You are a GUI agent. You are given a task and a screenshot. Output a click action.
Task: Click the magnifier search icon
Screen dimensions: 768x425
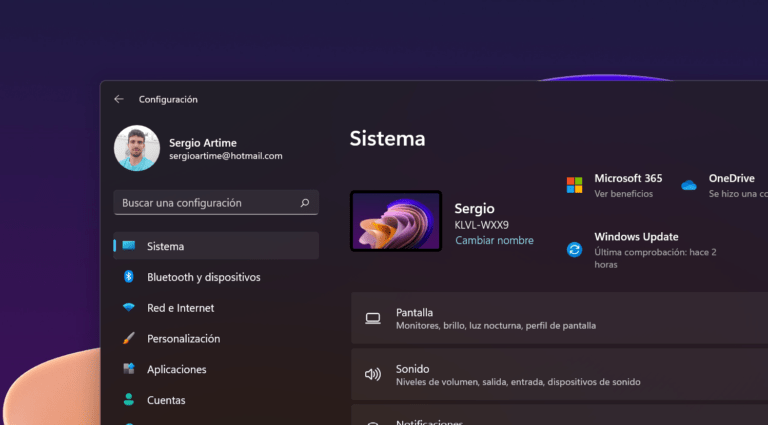pos(305,203)
